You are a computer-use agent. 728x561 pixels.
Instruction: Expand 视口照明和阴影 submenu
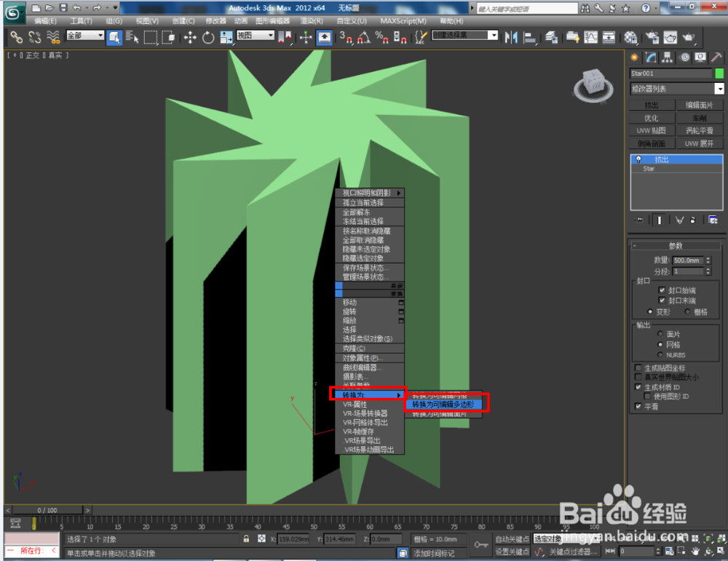pyautogui.click(x=370, y=193)
